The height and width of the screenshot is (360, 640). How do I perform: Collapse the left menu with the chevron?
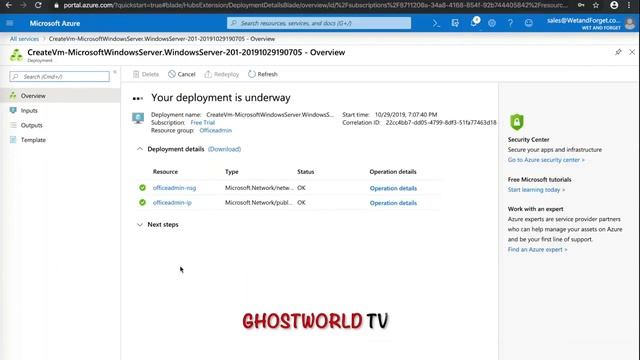coord(115,73)
